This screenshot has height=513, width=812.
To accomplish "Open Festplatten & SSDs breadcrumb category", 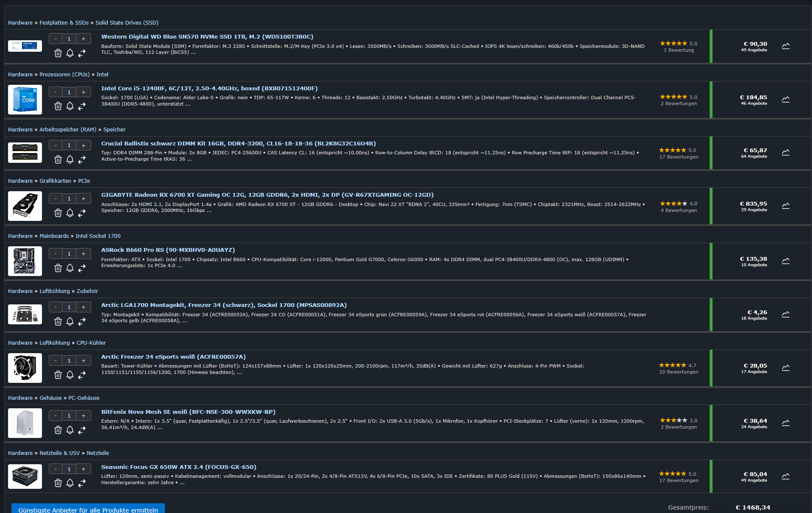I will pos(64,22).
